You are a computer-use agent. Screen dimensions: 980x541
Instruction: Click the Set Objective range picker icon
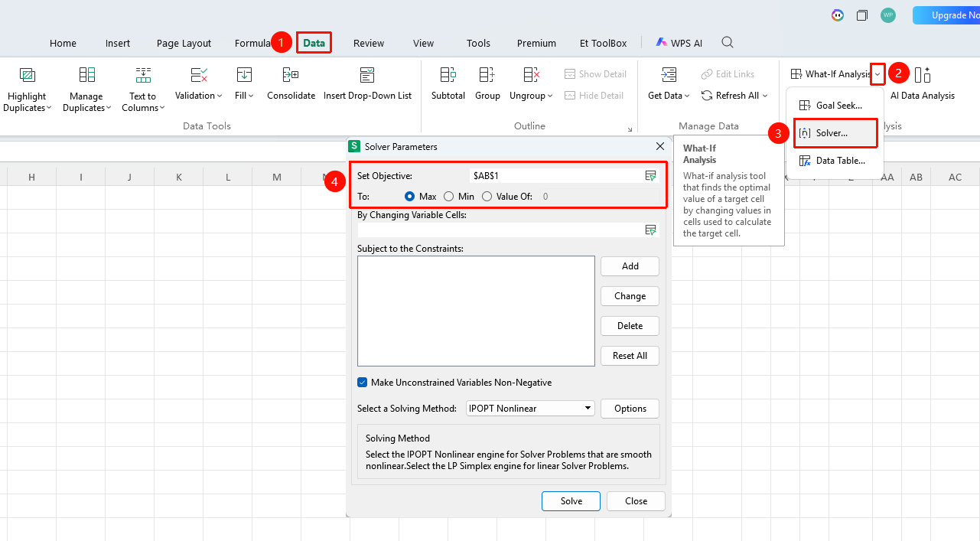pyautogui.click(x=650, y=176)
